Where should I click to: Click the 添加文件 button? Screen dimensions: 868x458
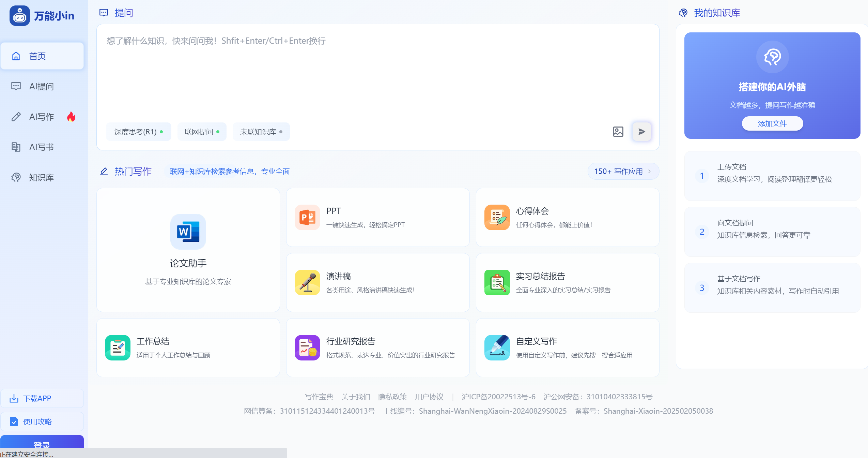click(x=772, y=123)
